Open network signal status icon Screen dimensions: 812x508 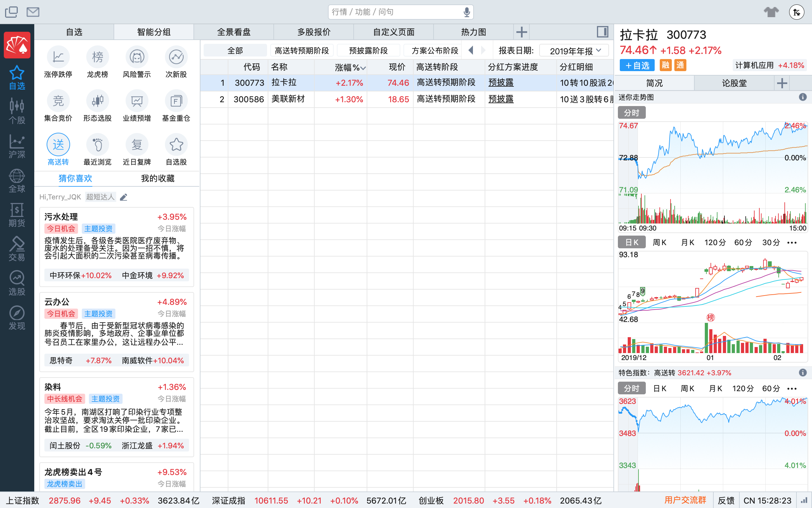click(x=804, y=500)
